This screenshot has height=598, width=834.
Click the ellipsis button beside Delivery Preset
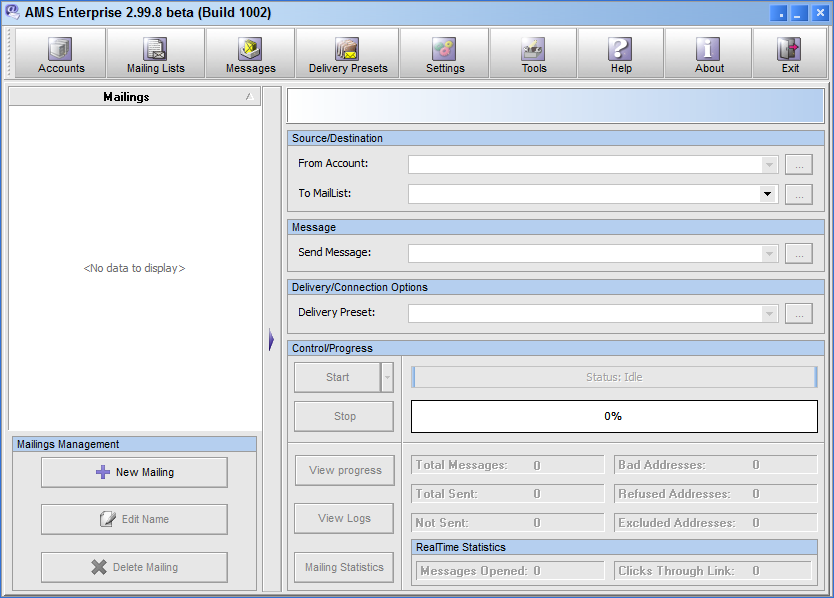(x=798, y=314)
